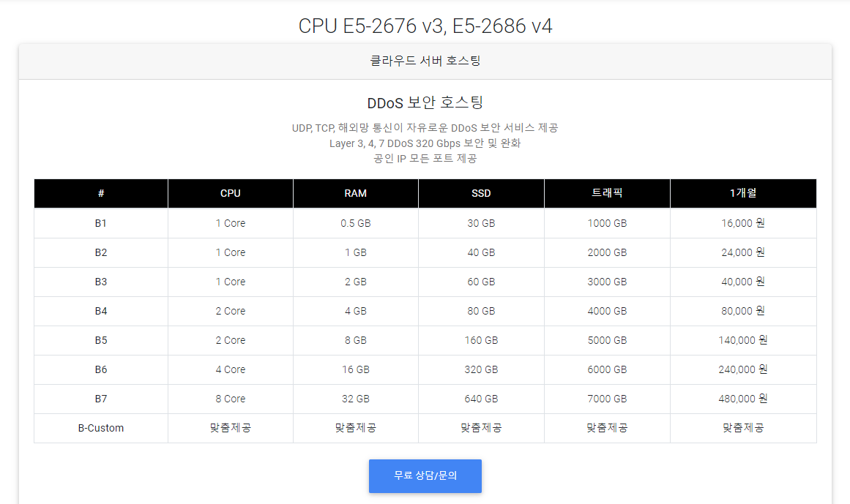Image resolution: width=850 pixels, height=504 pixels.
Task: Click the 8 Core CPU cell
Action: [x=230, y=399]
